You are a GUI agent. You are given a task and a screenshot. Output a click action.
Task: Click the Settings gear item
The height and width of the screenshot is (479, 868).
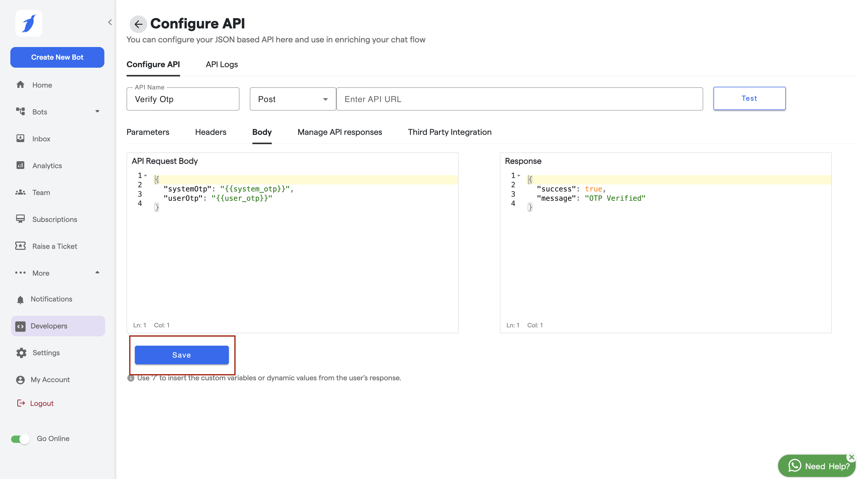(x=21, y=353)
